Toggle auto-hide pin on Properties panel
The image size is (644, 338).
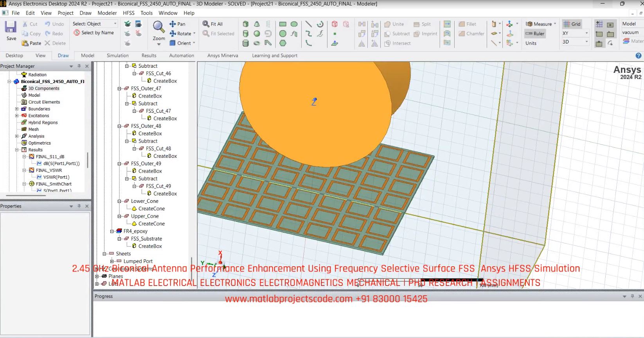(79, 206)
